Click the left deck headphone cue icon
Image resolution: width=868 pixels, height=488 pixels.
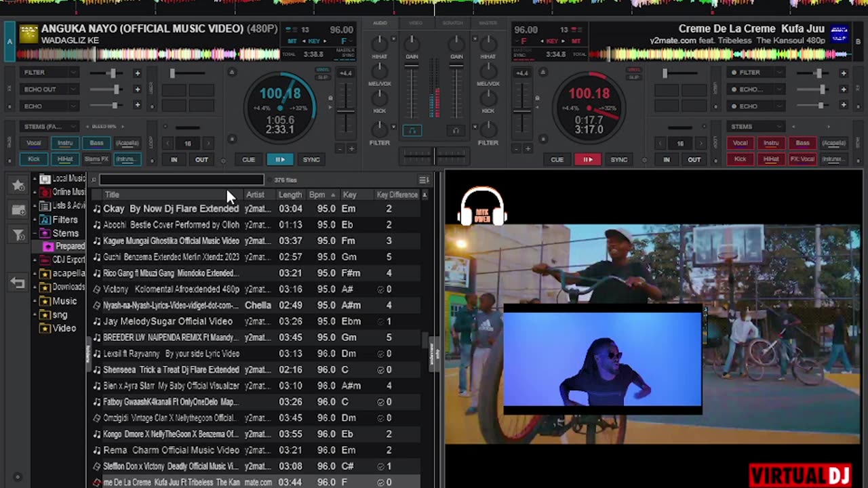412,131
